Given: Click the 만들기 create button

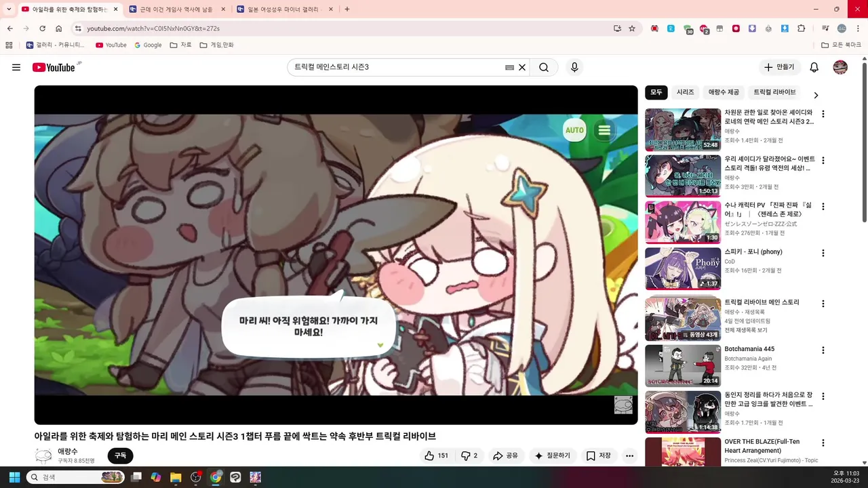Looking at the screenshot, I should pos(779,67).
